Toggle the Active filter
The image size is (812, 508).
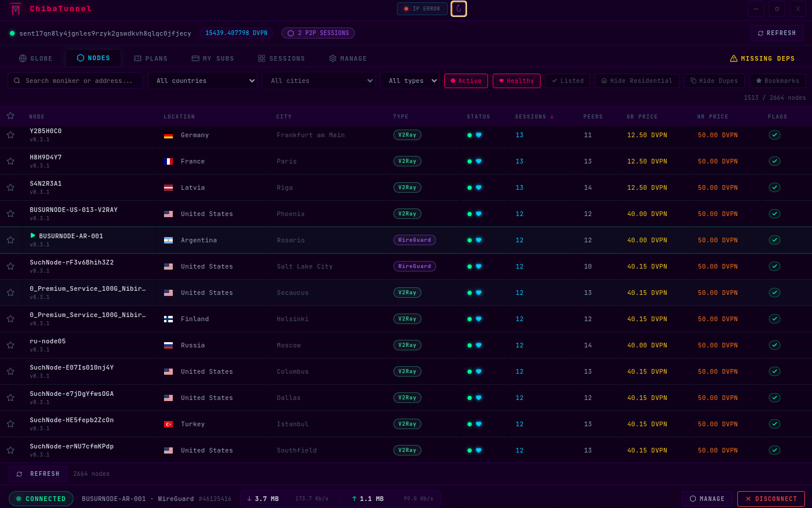click(466, 81)
